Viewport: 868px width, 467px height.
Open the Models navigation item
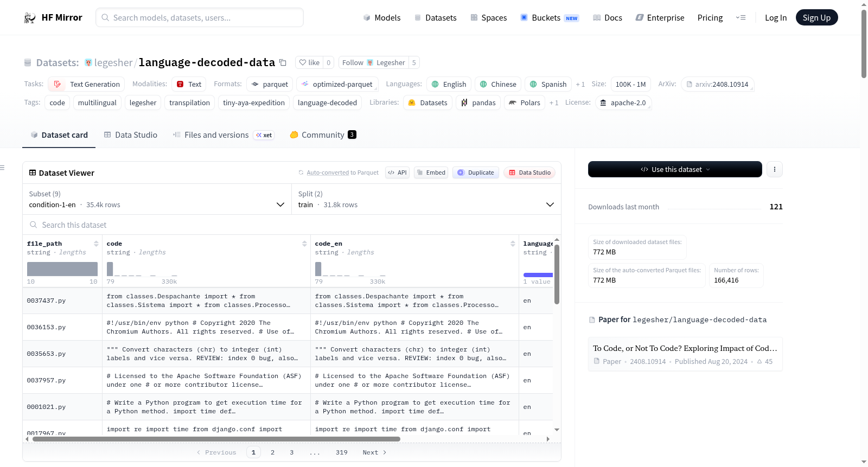tap(382, 18)
